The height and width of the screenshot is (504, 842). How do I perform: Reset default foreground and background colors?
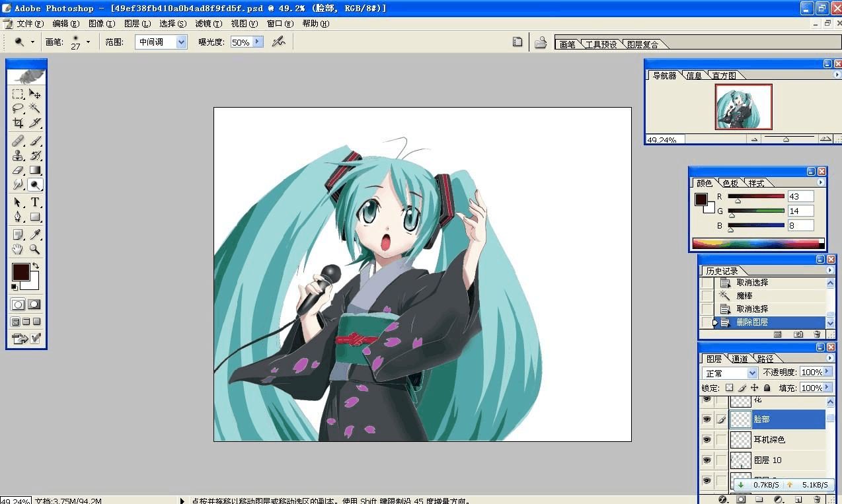click(x=15, y=287)
